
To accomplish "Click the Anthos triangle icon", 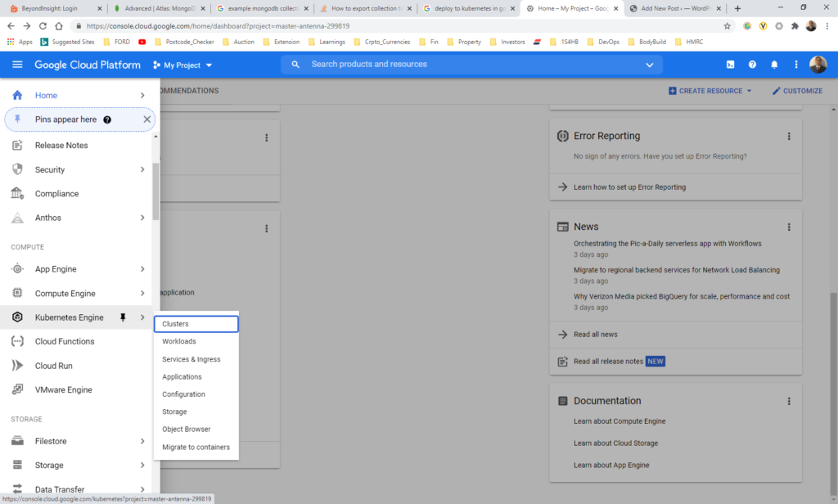I will pyautogui.click(x=17, y=218).
